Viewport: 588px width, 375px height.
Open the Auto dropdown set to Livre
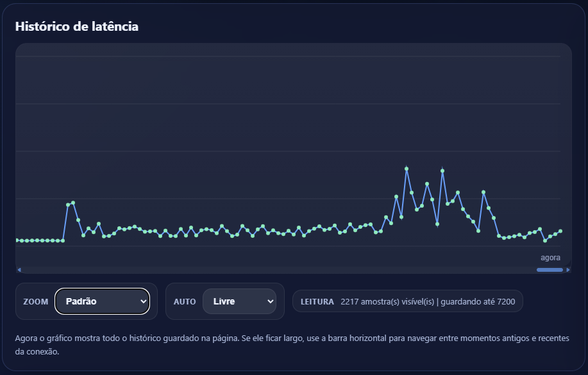click(239, 301)
